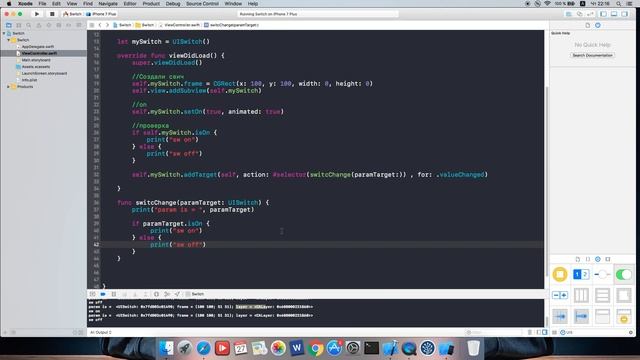The height and width of the screenshot is (360, 640).
Task: Open LaunchScreen.storyboard in navigator
Action: [x=44, y=73]
